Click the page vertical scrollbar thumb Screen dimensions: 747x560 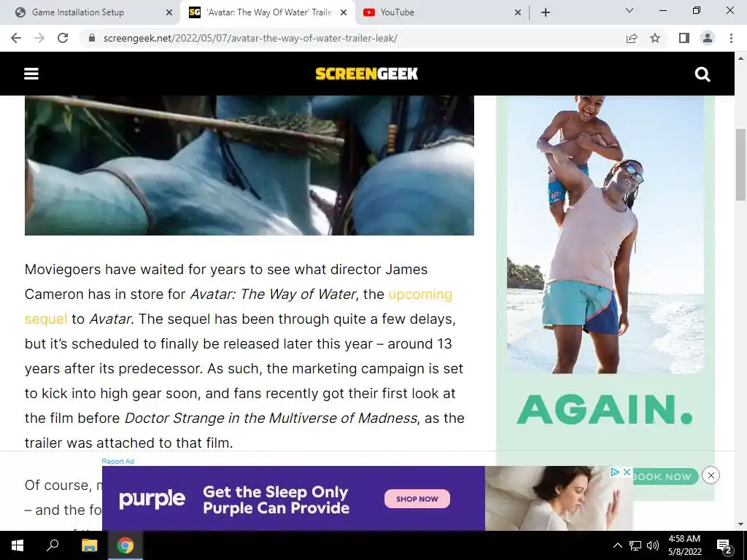coord(740,165)
